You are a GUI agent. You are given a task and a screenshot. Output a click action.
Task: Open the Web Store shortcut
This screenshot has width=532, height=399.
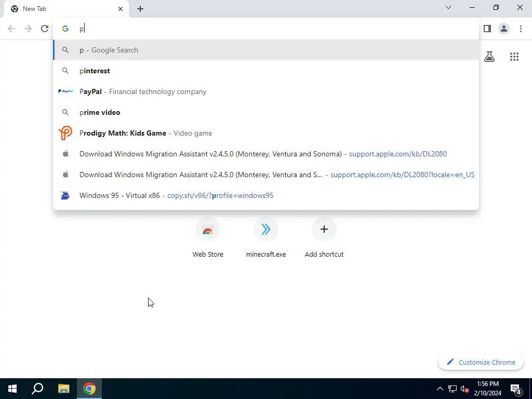coord(208,238)
